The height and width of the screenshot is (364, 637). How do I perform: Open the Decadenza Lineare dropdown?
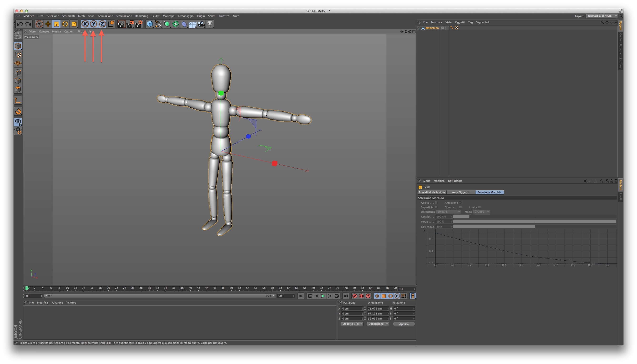click(448, 212)
